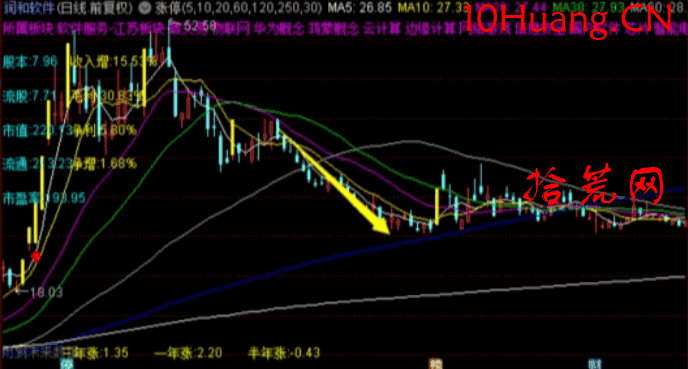Click the 52.58 high price label
688x369 pixels.
(x=201, y=25)
